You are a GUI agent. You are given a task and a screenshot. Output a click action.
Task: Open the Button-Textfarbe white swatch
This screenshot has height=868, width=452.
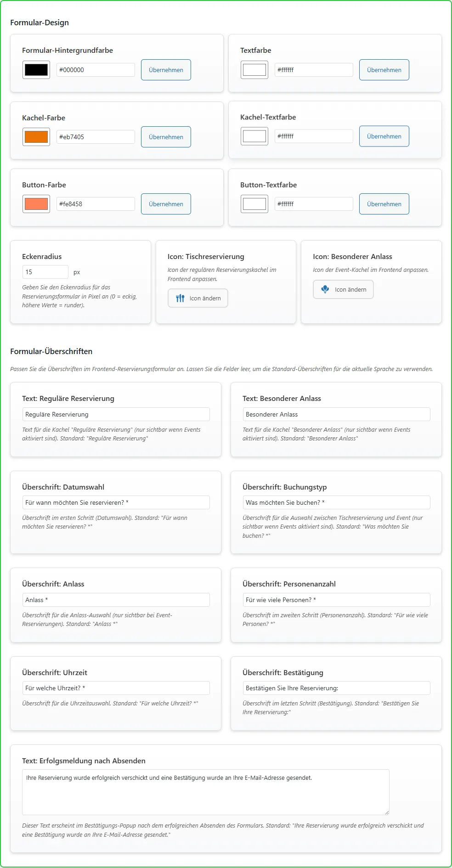pos(254,204)
